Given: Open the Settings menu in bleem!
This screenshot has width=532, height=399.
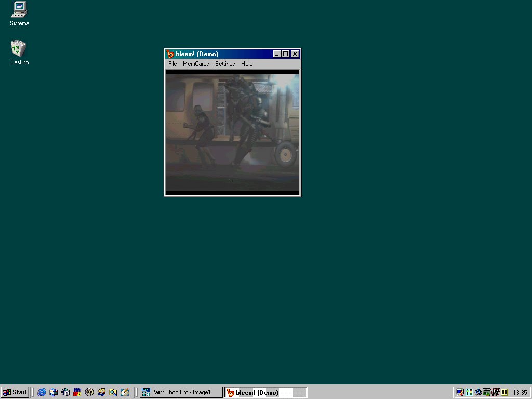Looking at the screenshot, I should [225, 64].
